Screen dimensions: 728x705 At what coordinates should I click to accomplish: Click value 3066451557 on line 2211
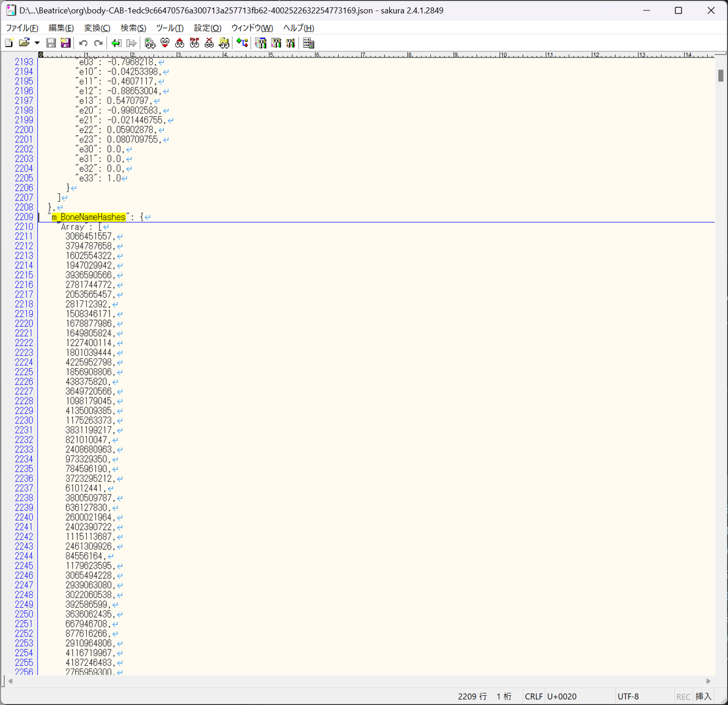[x=89, y=237]
